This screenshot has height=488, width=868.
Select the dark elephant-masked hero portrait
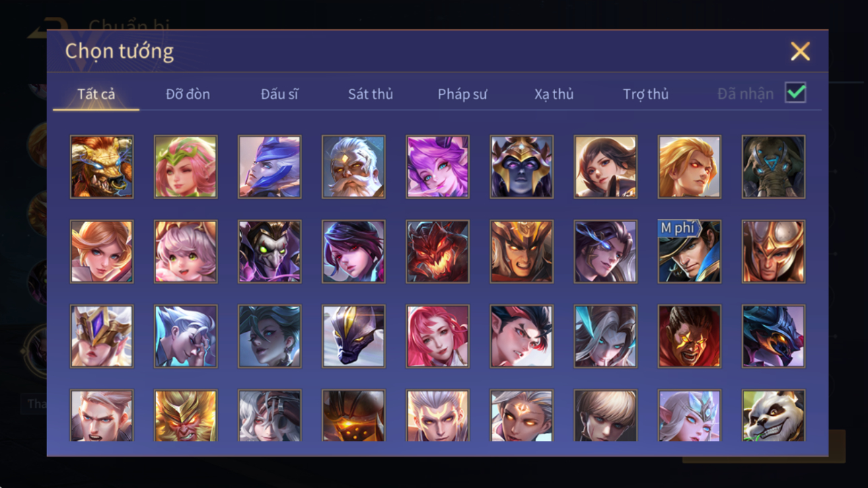pos(773,167)
